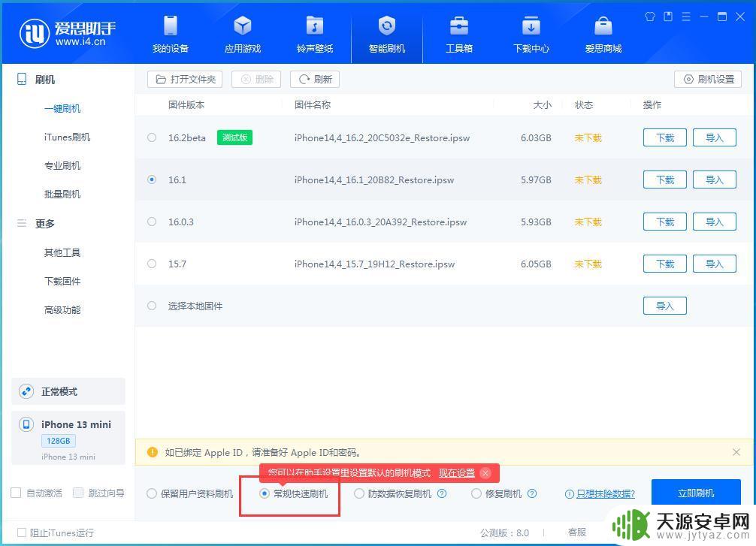Open Toolbox (工具箱) section
756x546 pixels.
point(459,35)
